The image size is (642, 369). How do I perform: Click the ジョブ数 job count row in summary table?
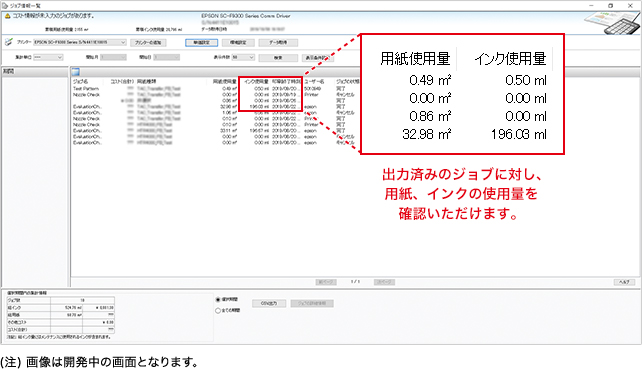60,300
